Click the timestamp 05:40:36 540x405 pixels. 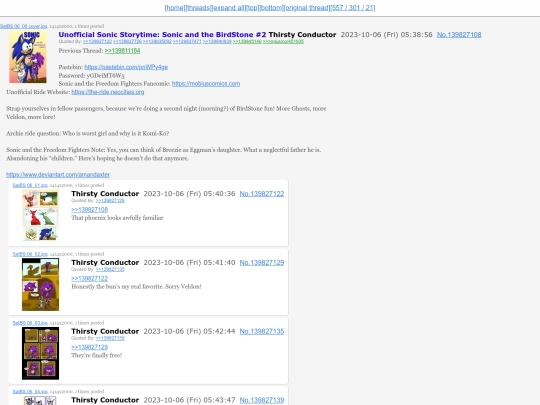pos(219,194)
